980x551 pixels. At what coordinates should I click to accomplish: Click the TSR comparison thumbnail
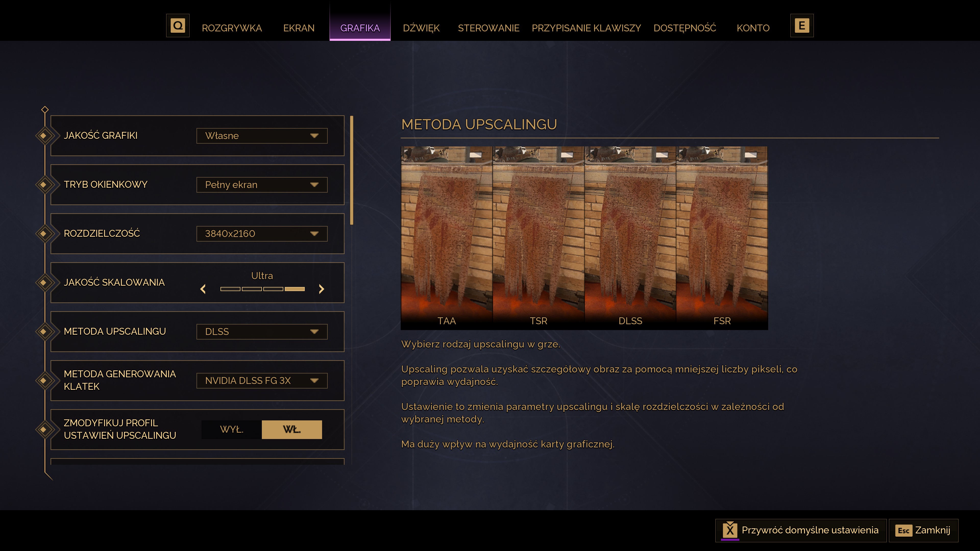tap(538, 238)
